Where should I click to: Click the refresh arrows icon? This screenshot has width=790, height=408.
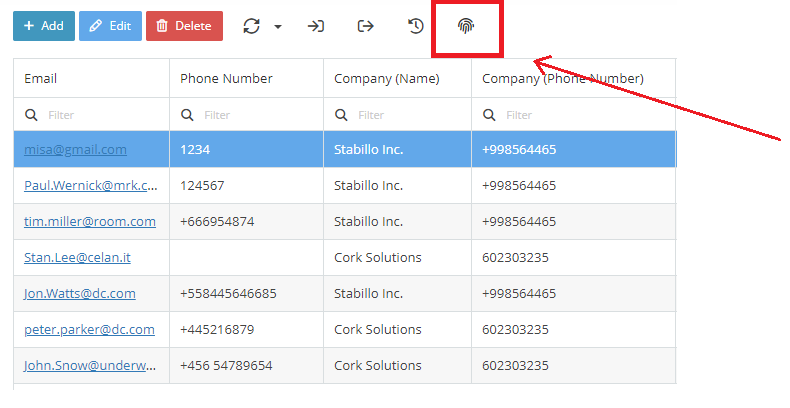(x=251, y=26)
